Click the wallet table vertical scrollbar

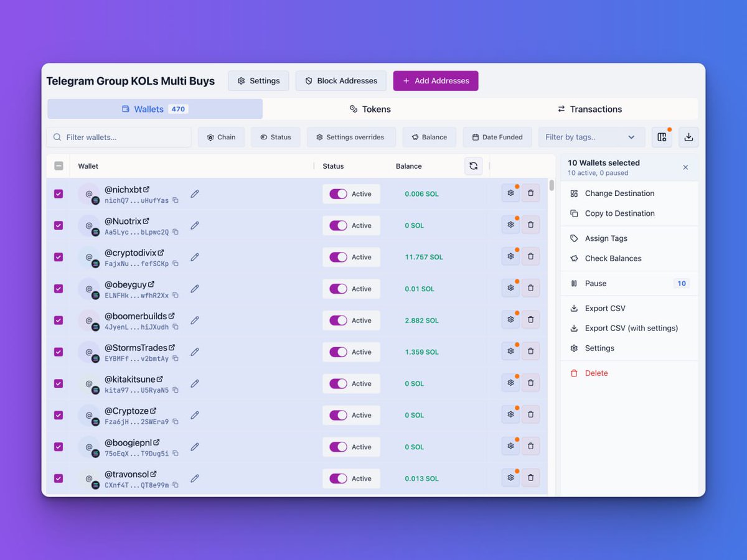pyautogui.click(x=552, y=185)
